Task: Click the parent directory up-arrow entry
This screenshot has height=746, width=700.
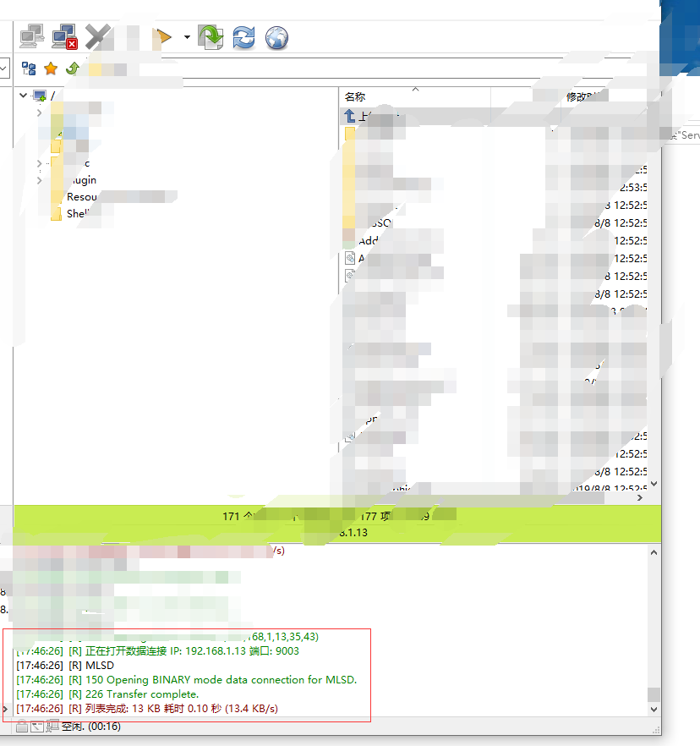Action: click(x=349, y=116)
